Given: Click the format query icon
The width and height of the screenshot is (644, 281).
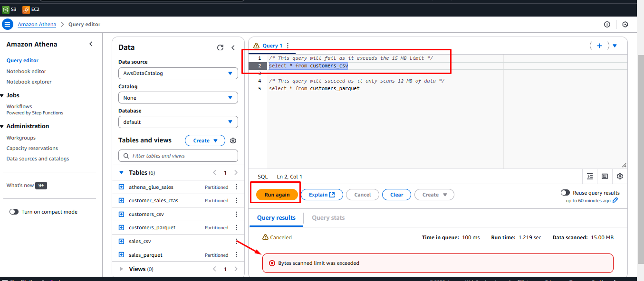Looking at the screenshot, I should pos(590,176).
